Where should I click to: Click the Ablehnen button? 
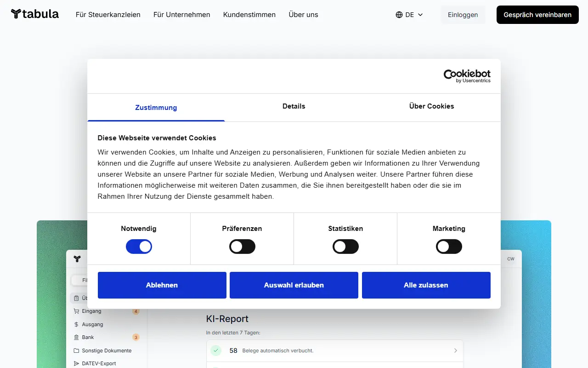162,285
